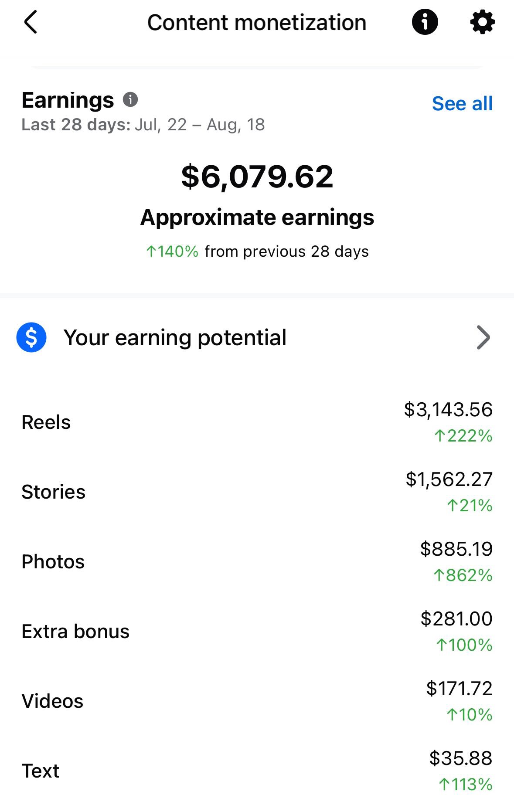
Task: Tap the $6,079.62 approximate earnings total
Action: click(257, 177)
